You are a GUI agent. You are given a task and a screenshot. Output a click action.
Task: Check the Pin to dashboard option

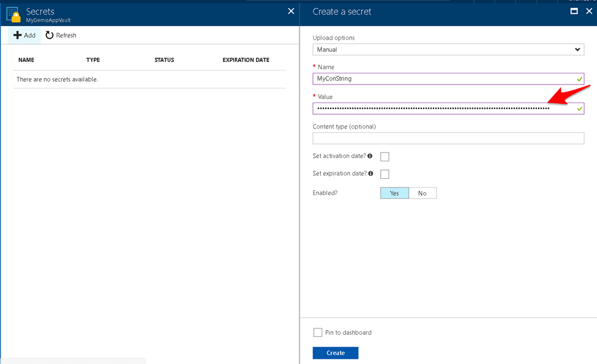(x=318, y=332)
